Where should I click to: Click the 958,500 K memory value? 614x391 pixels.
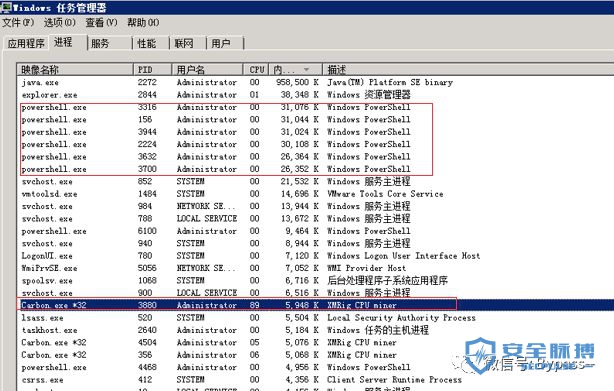[x=297, y=82]
